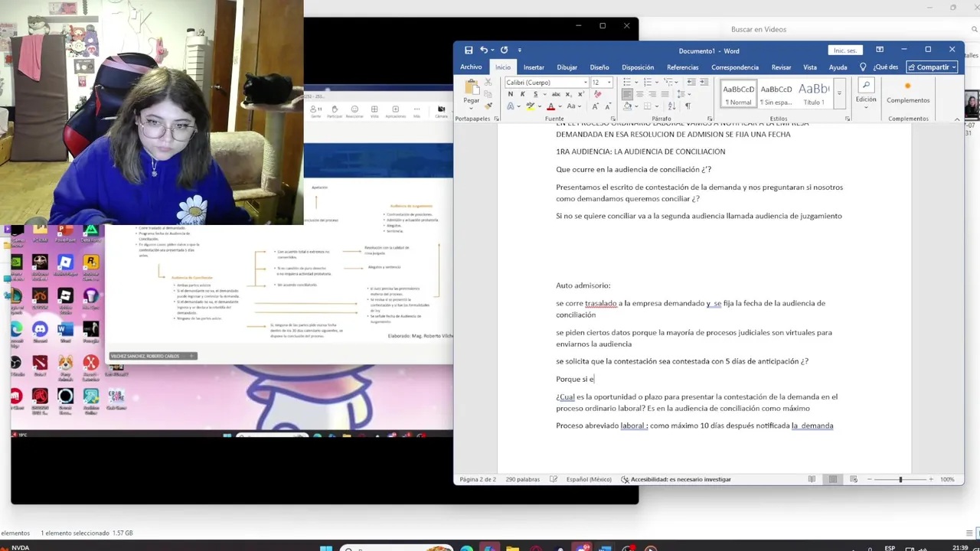Click the Inic. ses. sign-in button

click(845, 51)
